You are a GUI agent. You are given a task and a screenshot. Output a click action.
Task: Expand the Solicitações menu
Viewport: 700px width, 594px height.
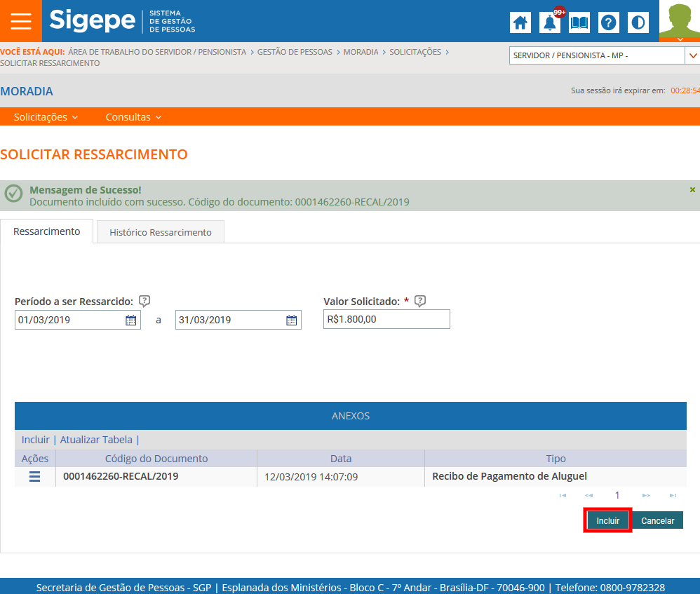click(x=46, y=117)
